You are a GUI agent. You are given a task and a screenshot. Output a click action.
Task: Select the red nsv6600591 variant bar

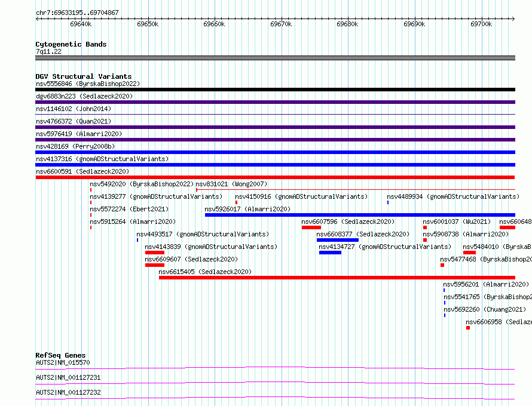click(x=275, y=177)
